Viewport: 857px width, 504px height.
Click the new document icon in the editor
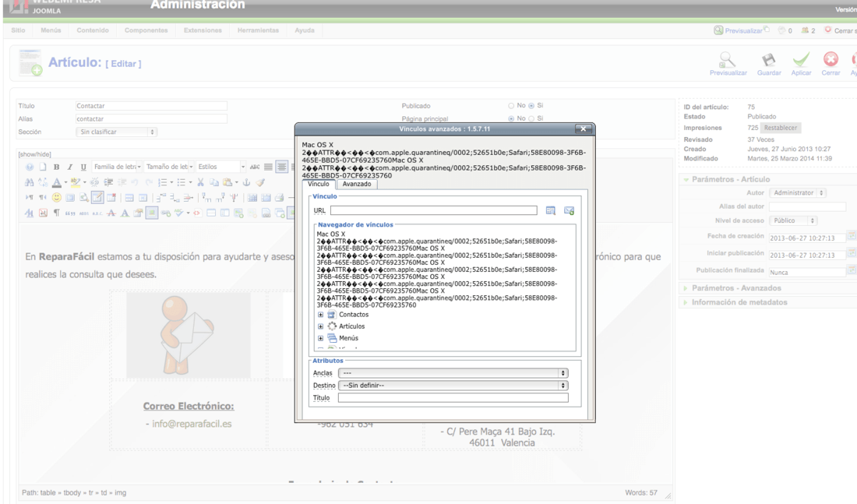(43, 167)
